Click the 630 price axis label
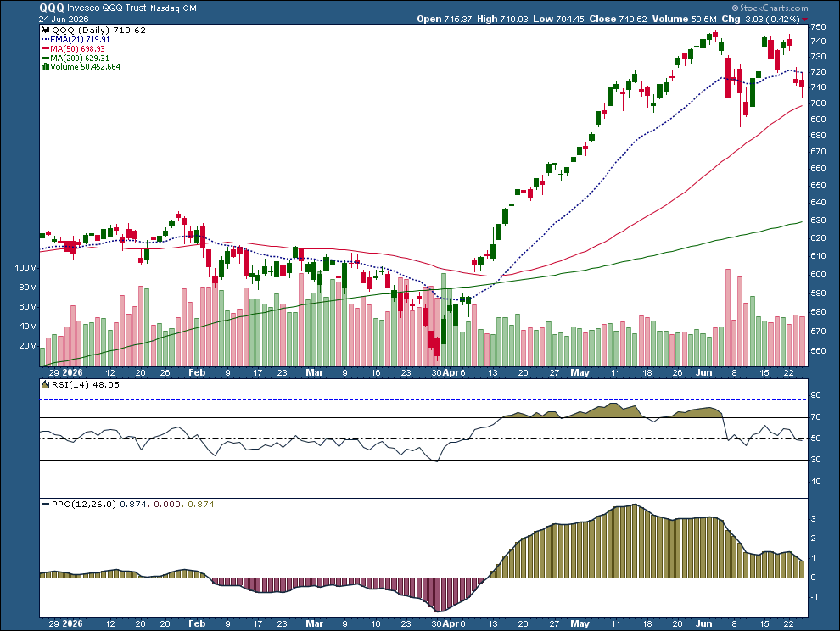The width and height of the screenshot is (840, 631). (818, 221)
